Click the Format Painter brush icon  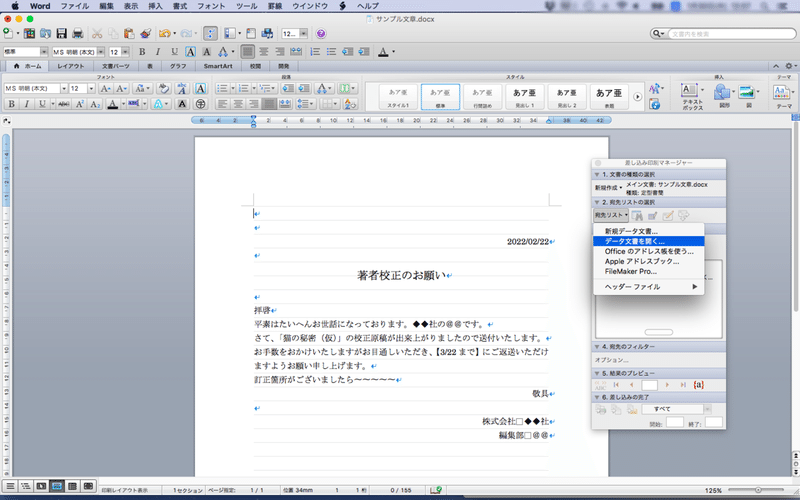point(145,34)
